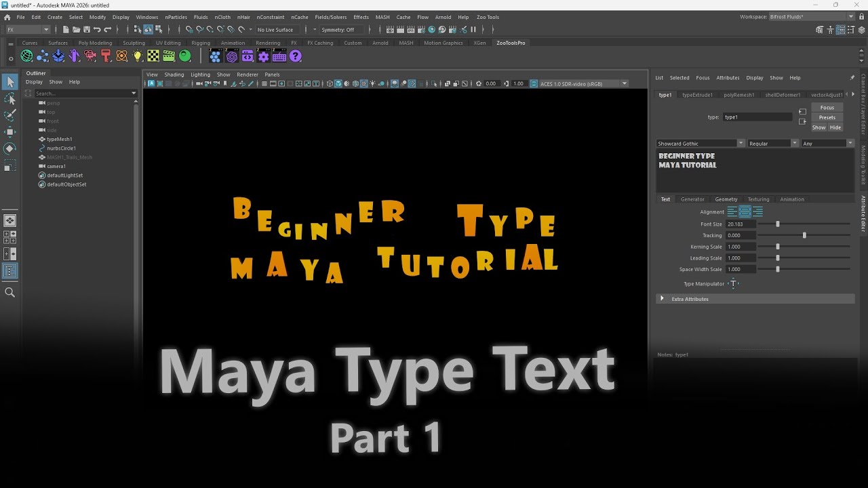Click the Open Scene folder icon
Image resolution: width=868 pixels, height=488 pixels.
point(76,29)
